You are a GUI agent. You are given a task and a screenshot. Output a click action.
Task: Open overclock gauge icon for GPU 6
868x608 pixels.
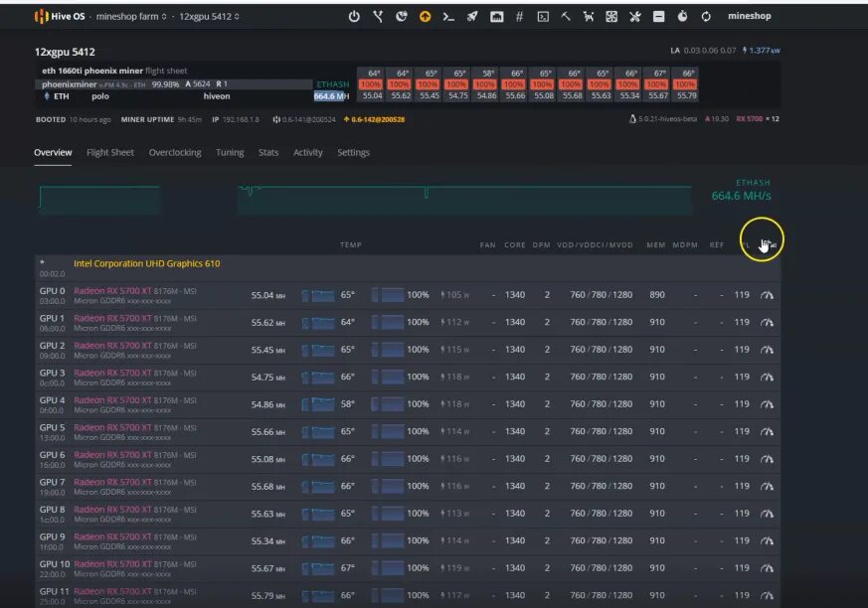[x=767, y=459]
